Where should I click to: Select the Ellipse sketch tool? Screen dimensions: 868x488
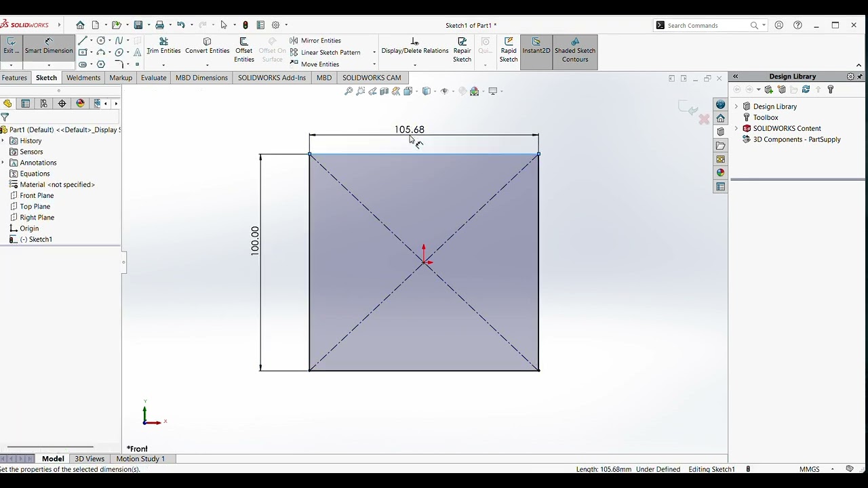click(x=119, y=52)
